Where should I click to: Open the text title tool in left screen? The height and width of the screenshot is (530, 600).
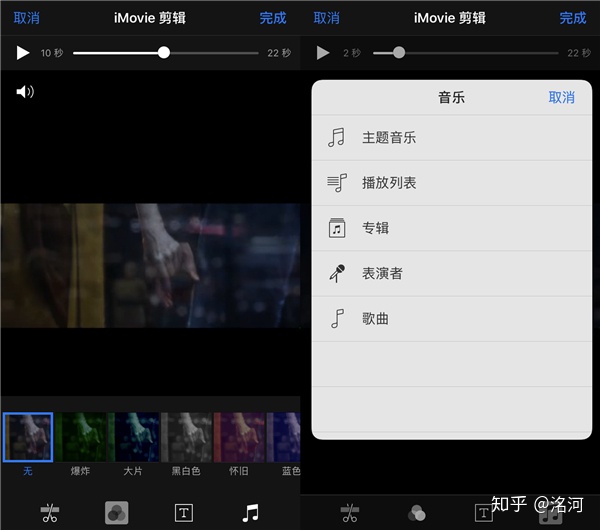point(184,513)
